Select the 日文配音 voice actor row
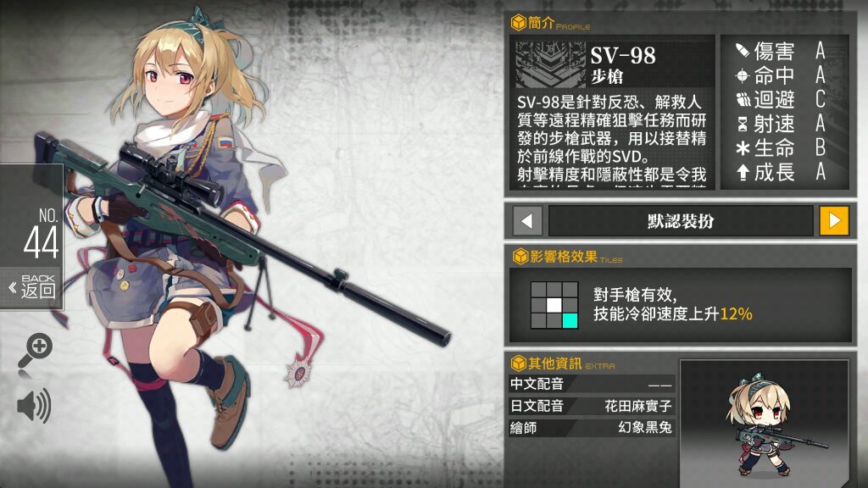 click(x=591, y=406)
